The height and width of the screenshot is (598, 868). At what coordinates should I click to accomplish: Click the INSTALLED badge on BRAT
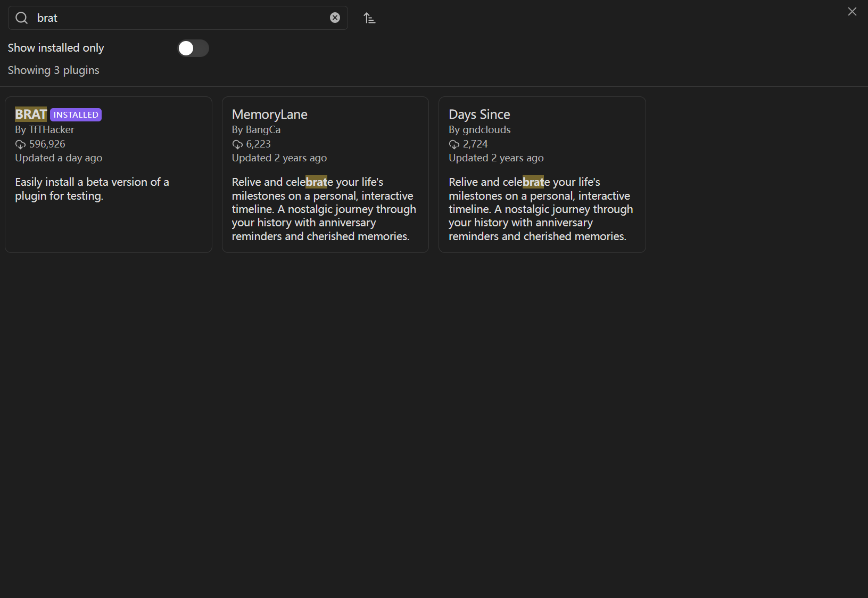point(76,115)
